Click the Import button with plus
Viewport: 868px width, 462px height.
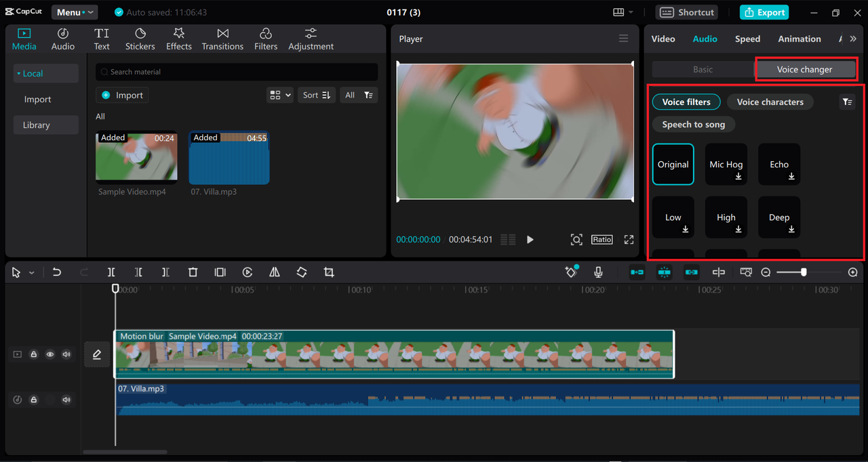122,96
